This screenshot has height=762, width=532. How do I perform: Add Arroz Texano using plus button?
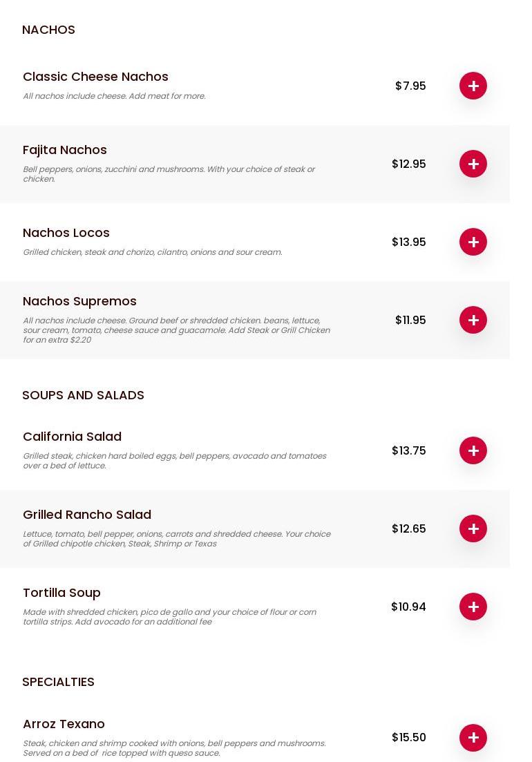(x=473, y=738)
